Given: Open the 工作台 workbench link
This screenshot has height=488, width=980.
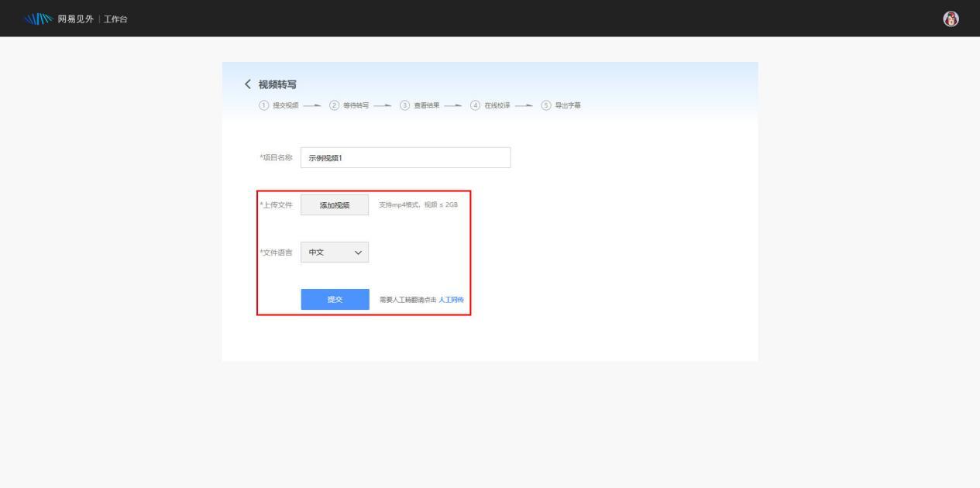Looking at the screenshot, I should [116, 19].
